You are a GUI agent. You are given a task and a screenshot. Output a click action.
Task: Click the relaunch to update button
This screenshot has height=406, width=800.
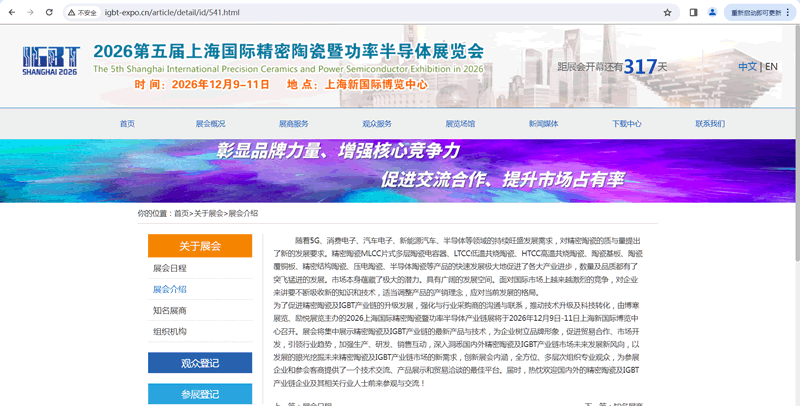coord(757,13)
